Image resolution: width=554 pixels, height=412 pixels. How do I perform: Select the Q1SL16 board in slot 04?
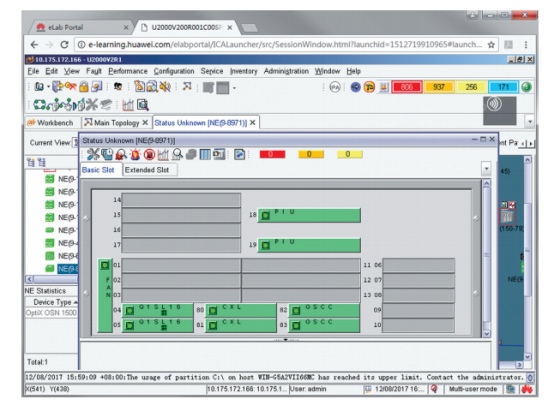pyautogui.click(x=158, y=310)
